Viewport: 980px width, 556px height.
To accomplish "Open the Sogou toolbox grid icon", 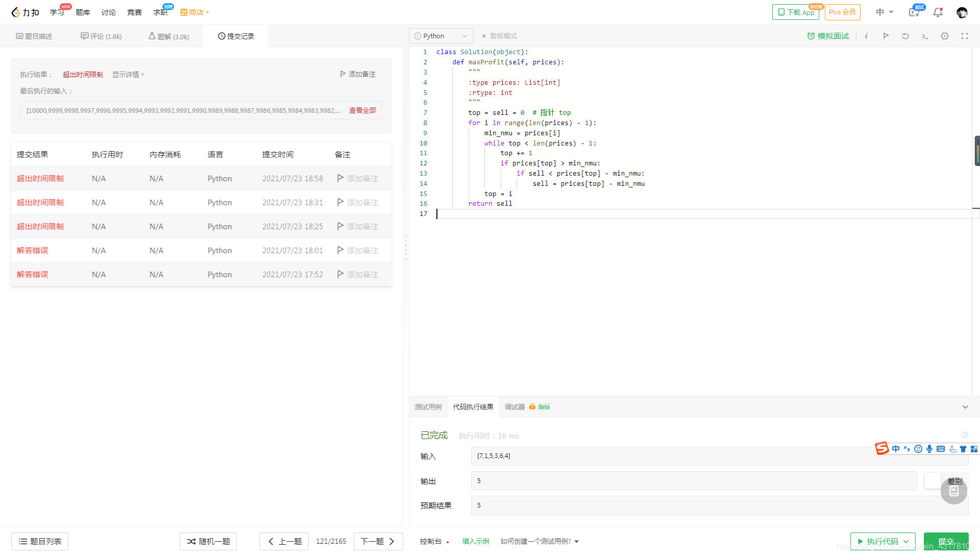I will pos(974,449).
